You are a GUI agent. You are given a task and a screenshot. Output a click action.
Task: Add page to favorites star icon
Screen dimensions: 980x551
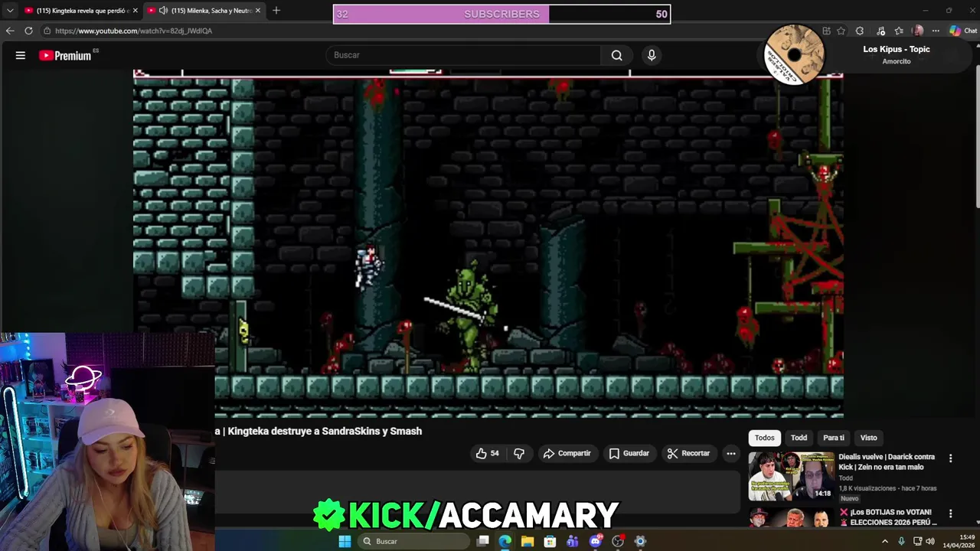[x=841, y=31]
